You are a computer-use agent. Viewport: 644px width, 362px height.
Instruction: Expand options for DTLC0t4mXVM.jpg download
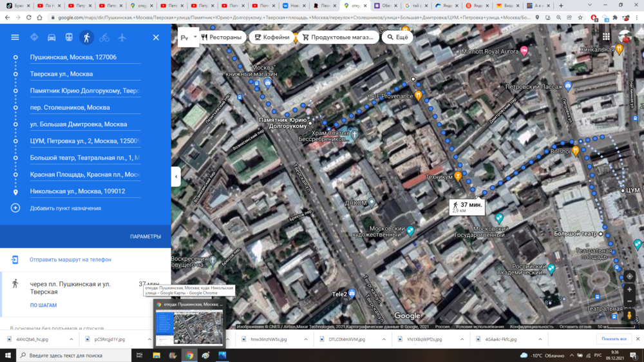click(384, 339)
